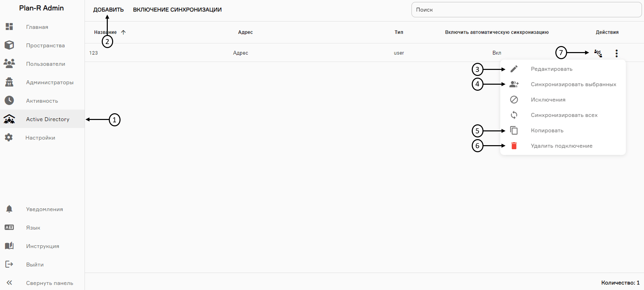Click the red trash delete connection icon
This screenshot has height=290, width=644.
point(514,146)
